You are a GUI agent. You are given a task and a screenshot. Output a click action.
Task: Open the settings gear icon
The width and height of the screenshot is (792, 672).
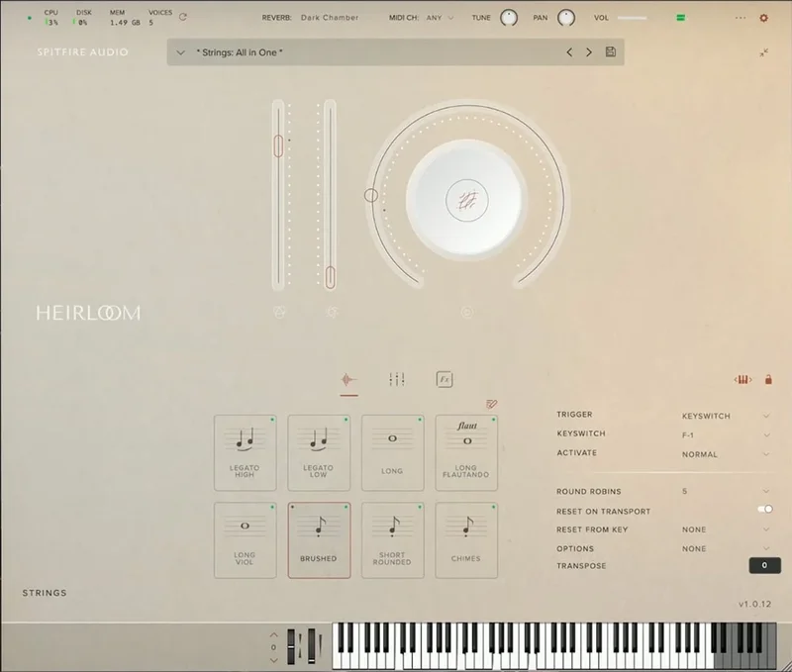[763, 18]
